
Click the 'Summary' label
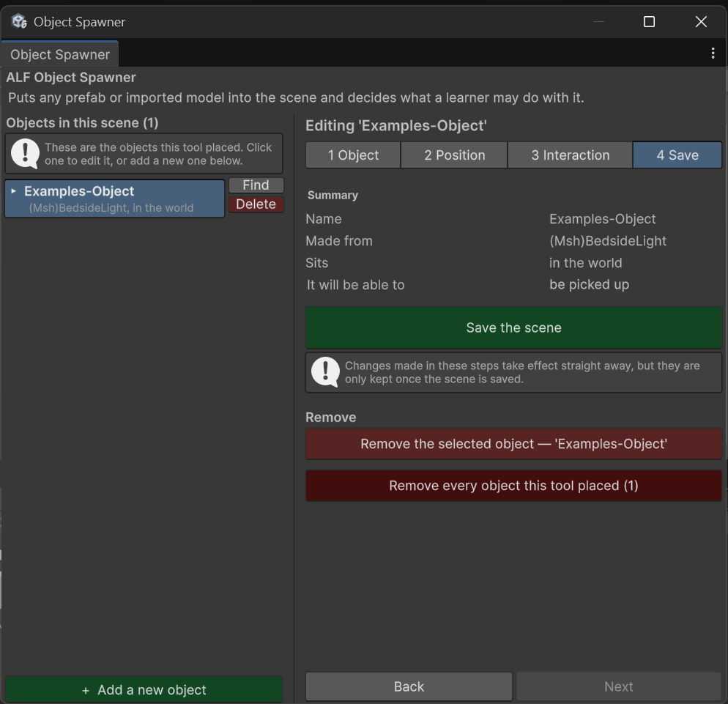(x=333, y=195)
